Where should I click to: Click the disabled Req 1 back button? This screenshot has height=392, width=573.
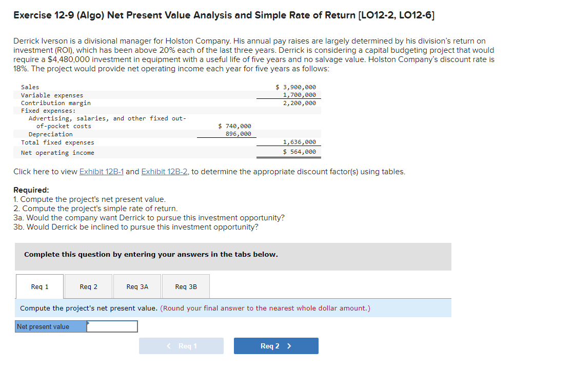[181, 346]
